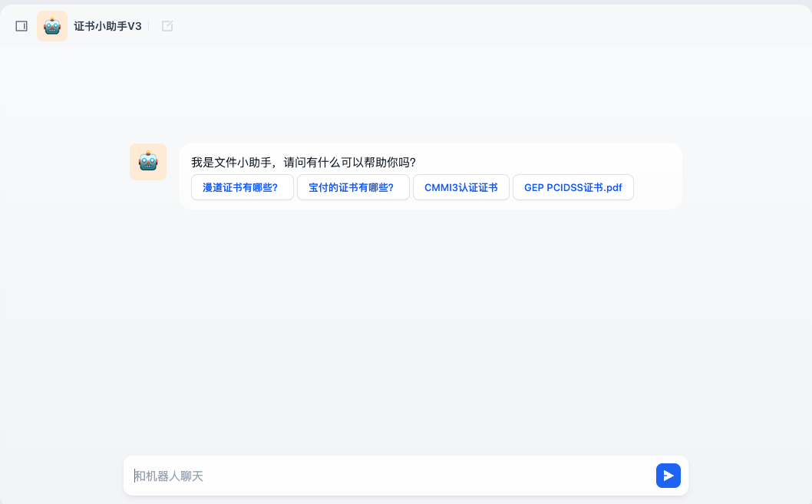Select the 漫道证书有哪些？ suggestion
812x504 pixels.
[x=242, y=187]
